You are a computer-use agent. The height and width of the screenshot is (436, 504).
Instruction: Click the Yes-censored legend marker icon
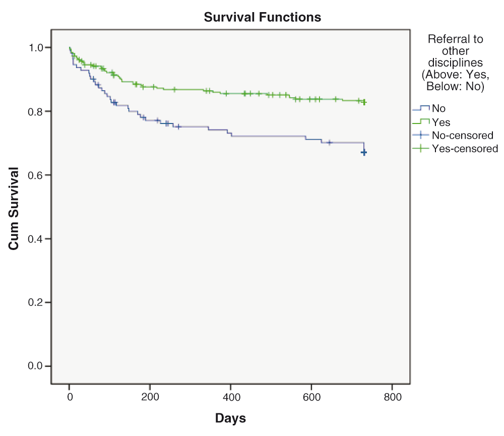click(x=421, y=148)
